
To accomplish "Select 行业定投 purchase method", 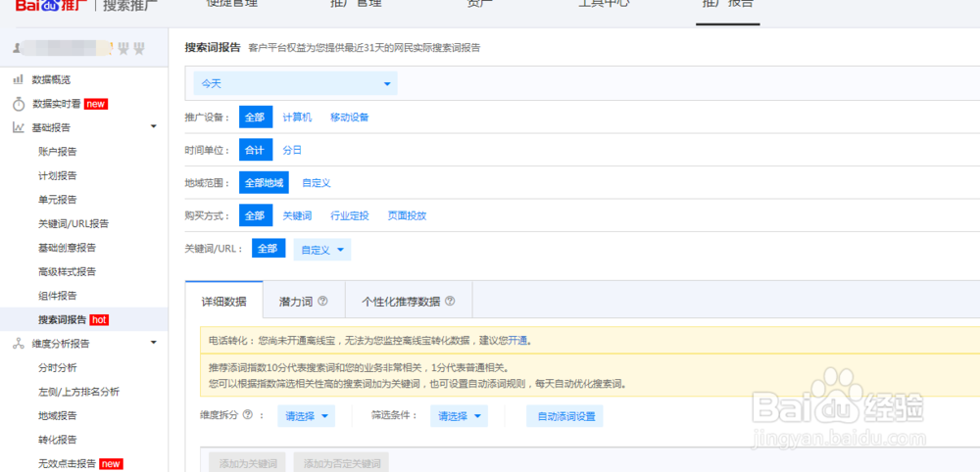I will pos(350,215).
